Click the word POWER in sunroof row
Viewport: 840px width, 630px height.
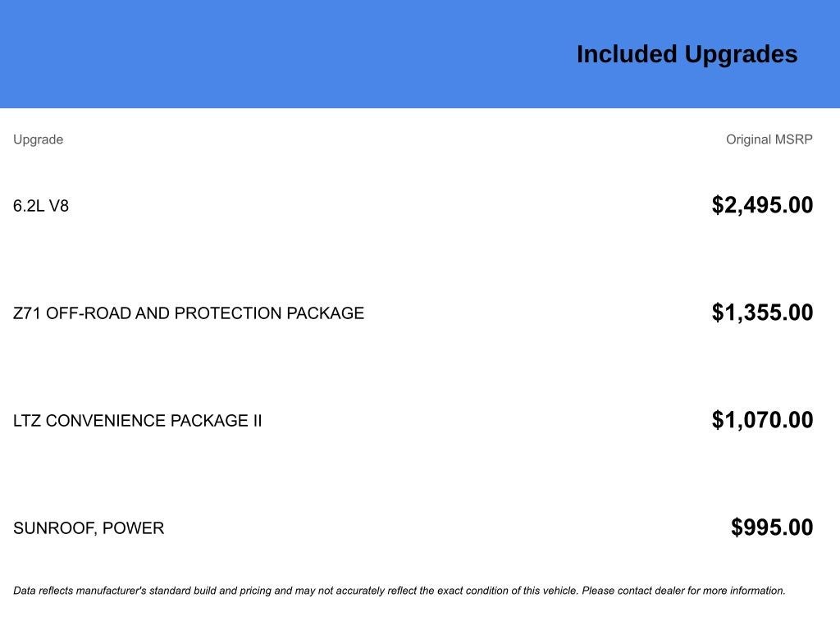pos(134,528)
